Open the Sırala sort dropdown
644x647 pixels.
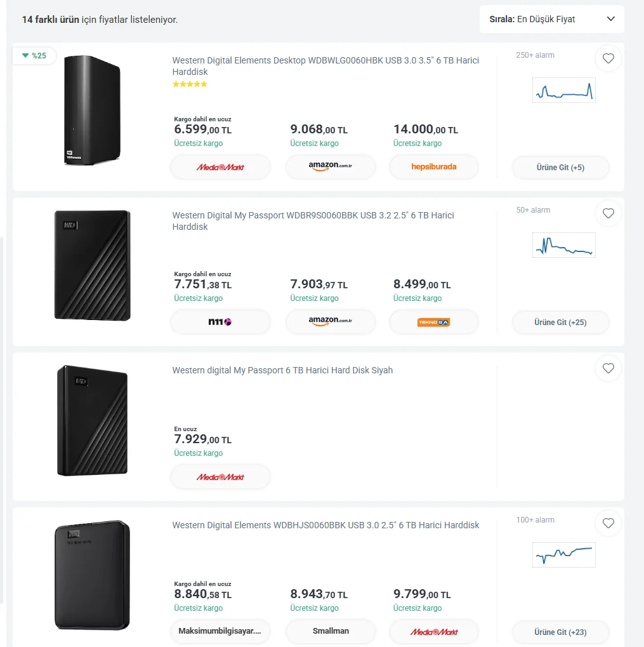(x=551, y=19)
